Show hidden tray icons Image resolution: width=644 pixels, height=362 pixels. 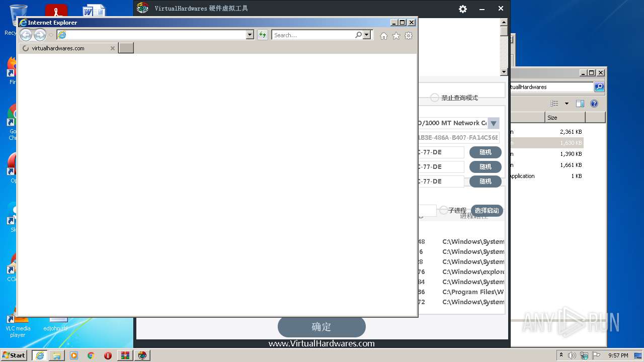click(x=561, y=355)
